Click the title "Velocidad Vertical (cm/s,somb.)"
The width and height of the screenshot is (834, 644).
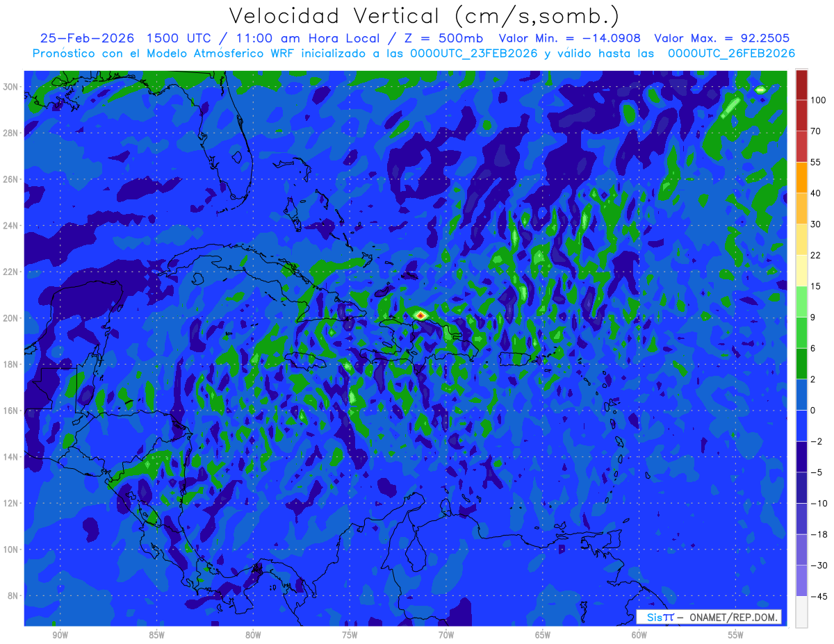click(423, 15)
